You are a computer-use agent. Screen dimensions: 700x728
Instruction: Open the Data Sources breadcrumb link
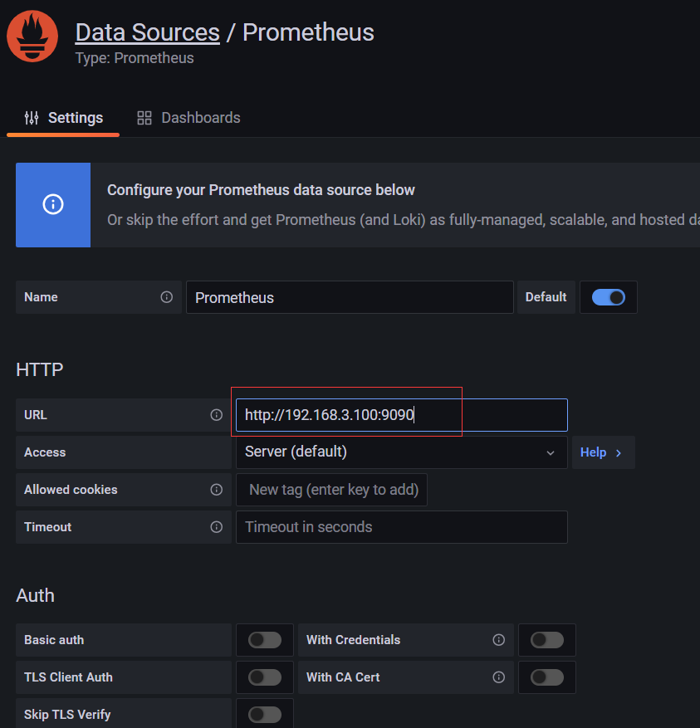click(147, 32)
